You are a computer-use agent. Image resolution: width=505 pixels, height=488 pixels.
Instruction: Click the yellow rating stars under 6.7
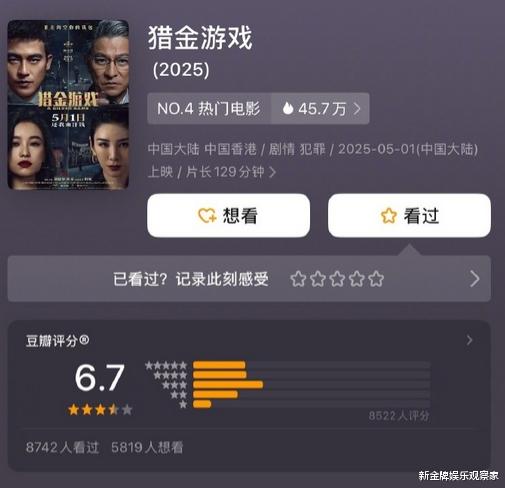[100, 409]
